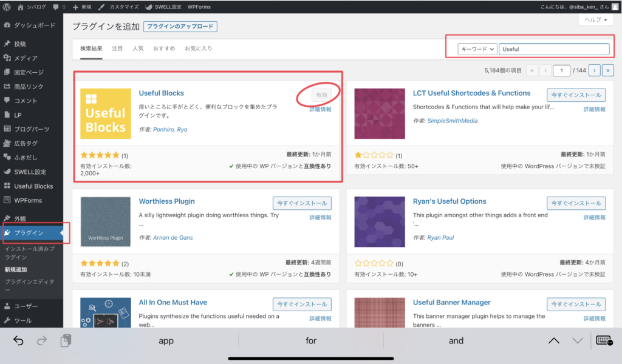The width and height of the screenshot is (622, 364).
Task: Tap the down chevron on keyboard bar
Action: coord(577,341)
